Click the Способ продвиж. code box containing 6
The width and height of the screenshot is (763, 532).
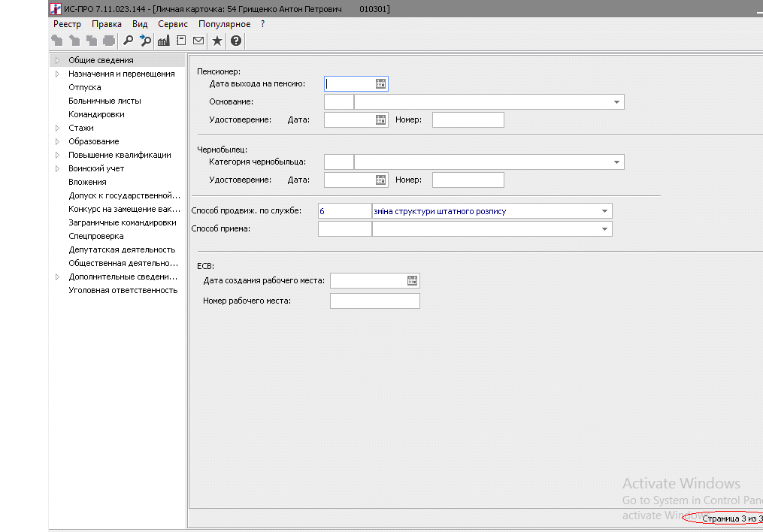[x=344, y=211]
